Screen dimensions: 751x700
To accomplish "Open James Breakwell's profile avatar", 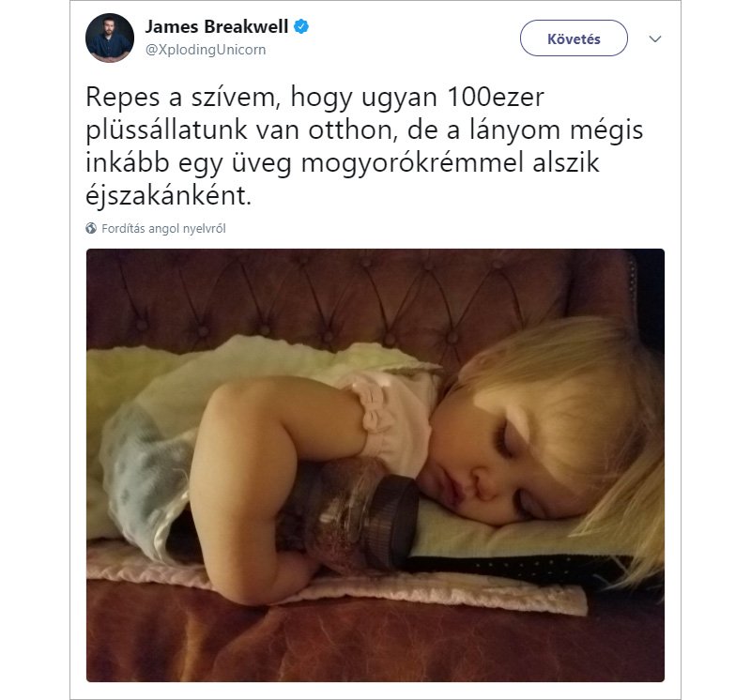I will click(x=110, y=38).
